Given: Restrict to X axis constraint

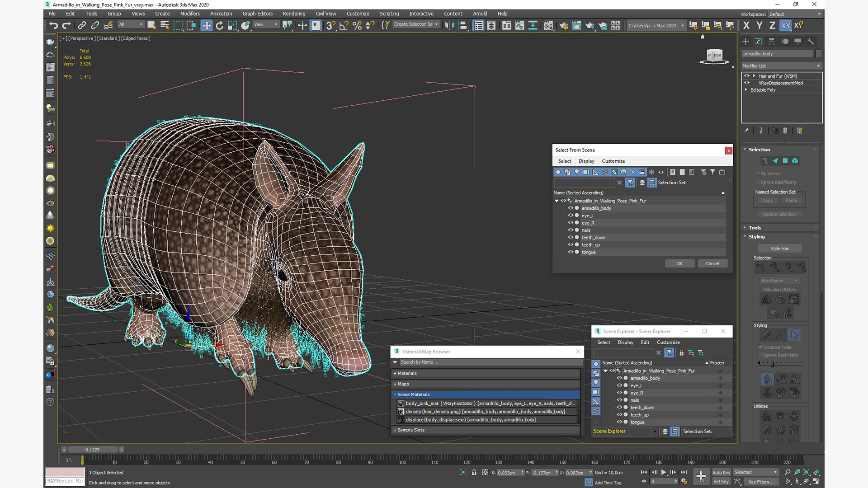Looking at the screenshot, I should click(x=746, y=25).
